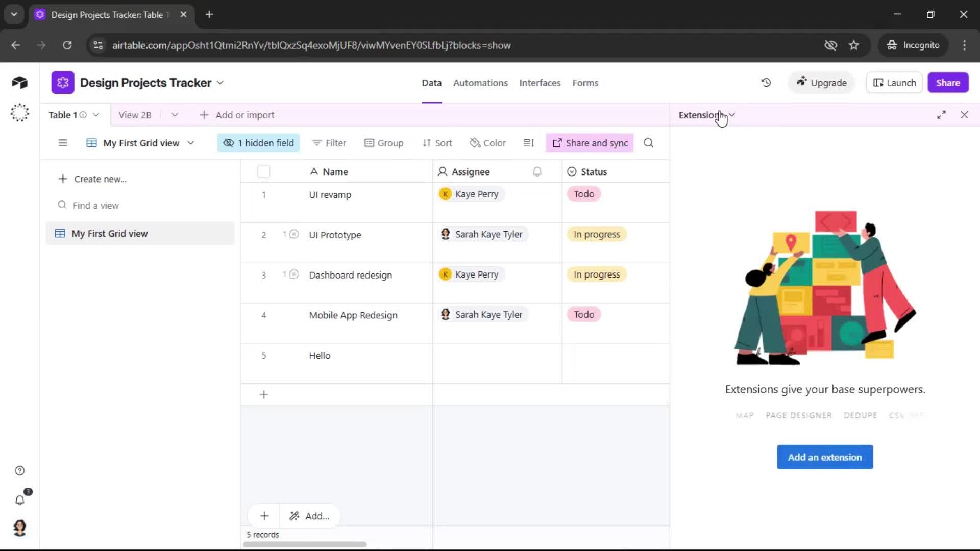
Task: Click the info icon next to Table 1
Action: 83,115
